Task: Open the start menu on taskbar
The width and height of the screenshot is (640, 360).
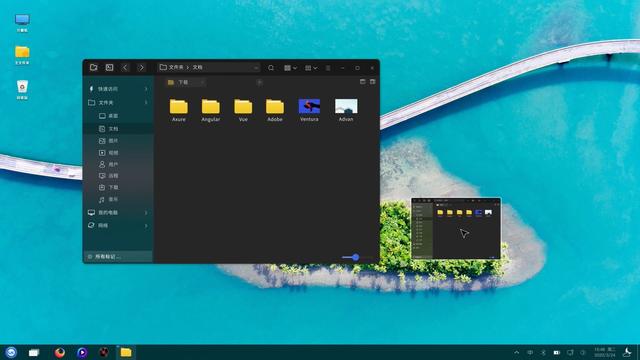Action: (11, 352)
